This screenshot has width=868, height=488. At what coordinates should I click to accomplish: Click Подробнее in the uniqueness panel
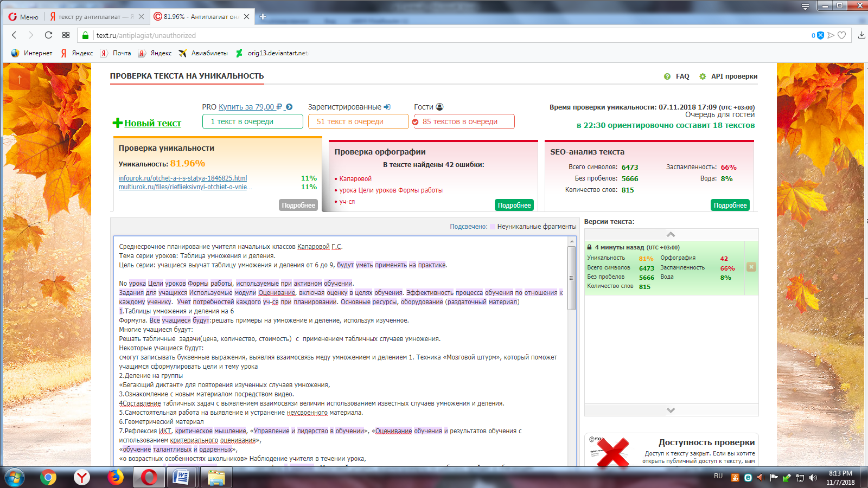point(298,205)
